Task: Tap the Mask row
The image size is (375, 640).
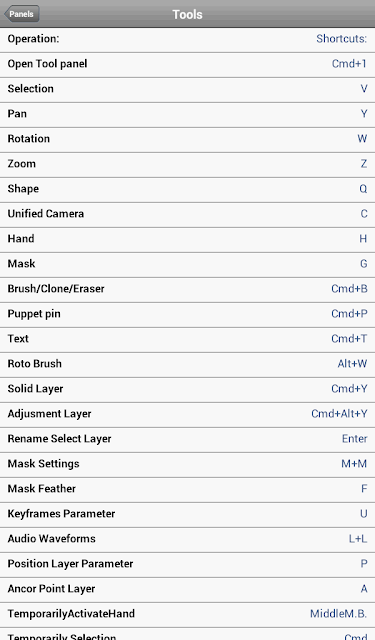Action: coord(187,264)
